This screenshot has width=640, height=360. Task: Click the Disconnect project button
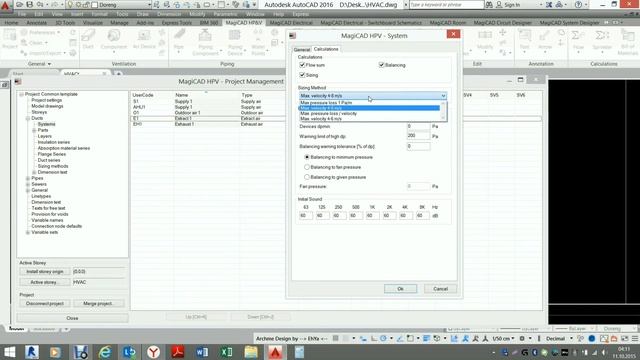click(45, 304)
